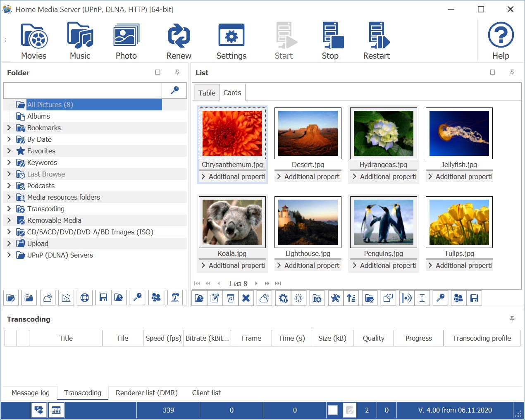Image resolution: width=525 pixels, height=420 pixels.
Task: Switch to the Table tab
Action: [206, 92]
